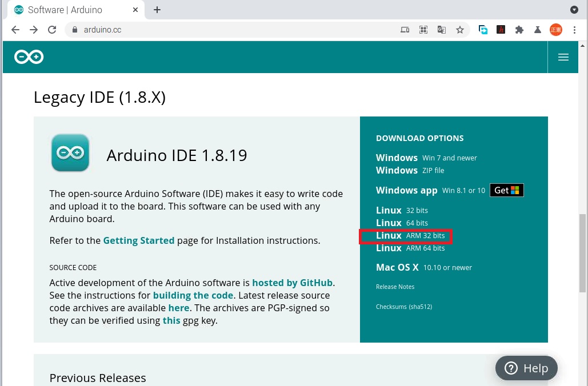Open a new browser tab

click(157, 10)
